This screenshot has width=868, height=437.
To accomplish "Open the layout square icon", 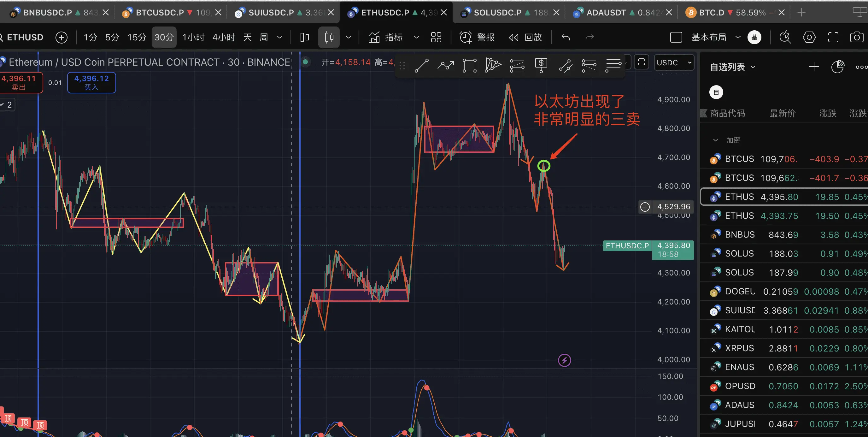I will click(x=676, y=37).
